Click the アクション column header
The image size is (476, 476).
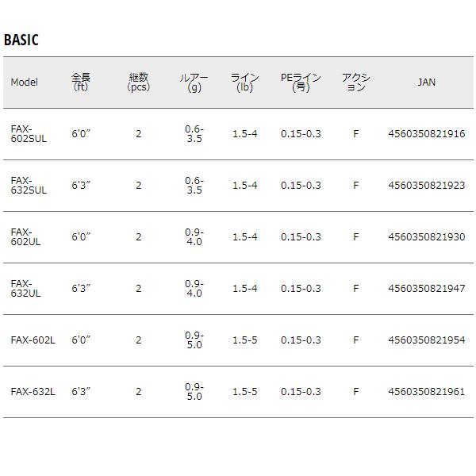coord(355,83)
